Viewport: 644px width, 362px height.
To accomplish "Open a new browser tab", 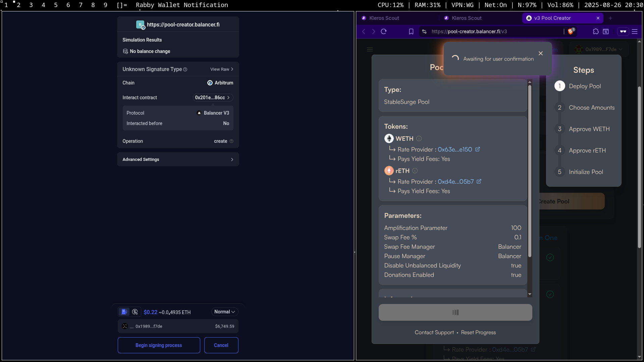I will [x=610, y=18].
